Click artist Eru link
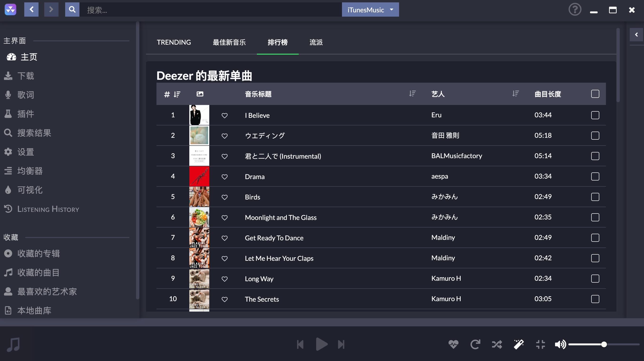Screen dimensions: 644x361 [x=436, y=115]
